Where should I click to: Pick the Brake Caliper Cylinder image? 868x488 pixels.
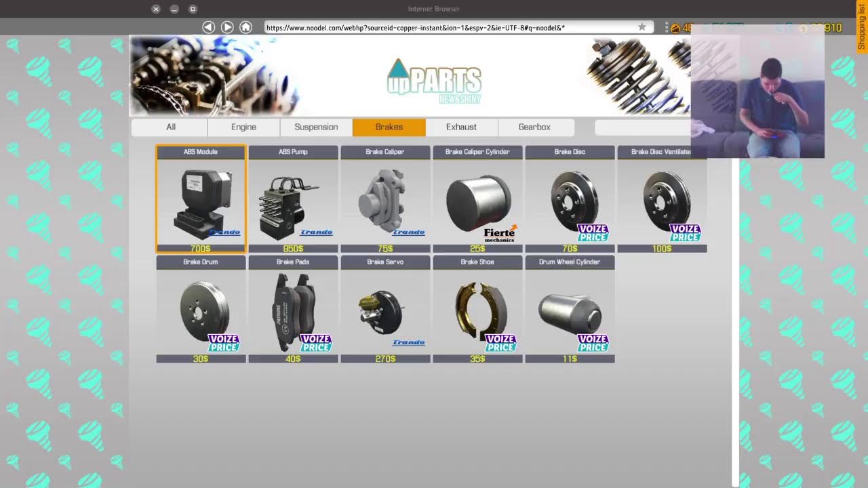[x=478, y=202]
